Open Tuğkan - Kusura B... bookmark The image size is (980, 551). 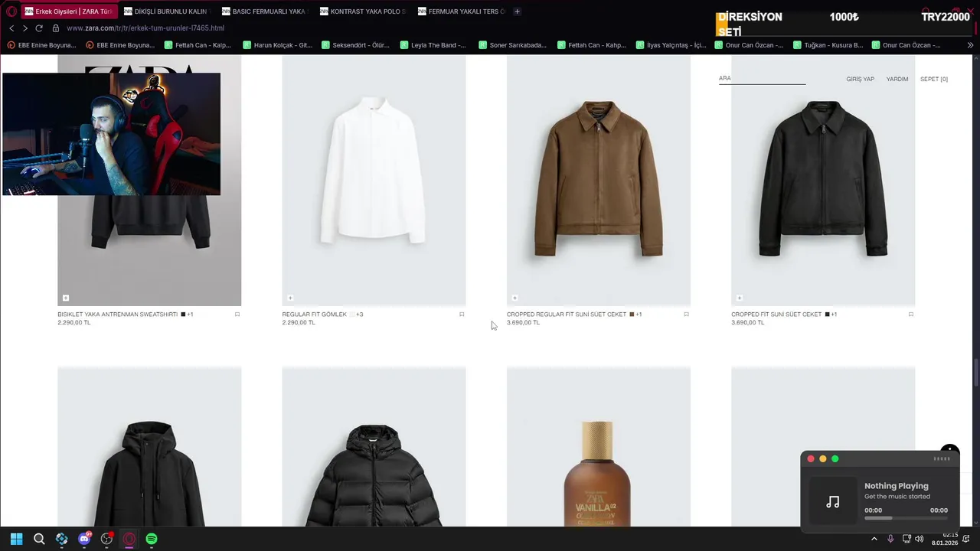(x=828, y=45)
